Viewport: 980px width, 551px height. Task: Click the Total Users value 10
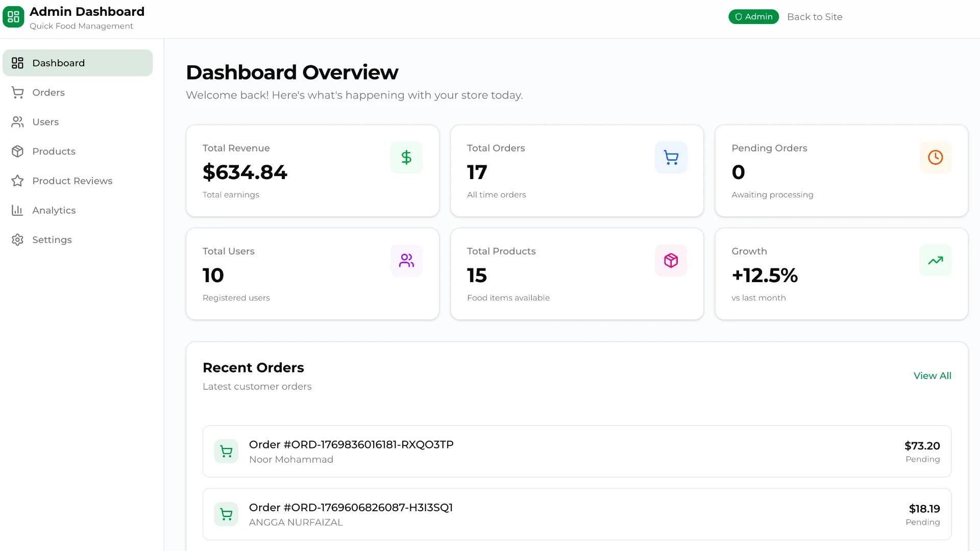pyautogui.click(x=213, y=275)
